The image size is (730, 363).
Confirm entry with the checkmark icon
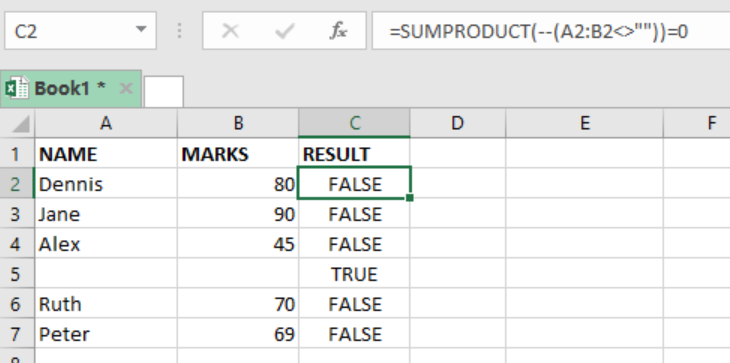coord(284,31)
